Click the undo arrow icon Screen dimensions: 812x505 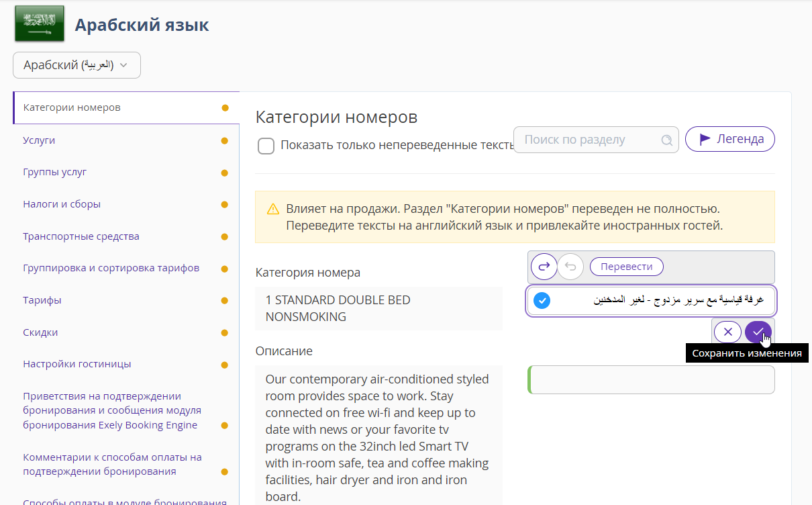pyautogui.click(x=570, y=267)
